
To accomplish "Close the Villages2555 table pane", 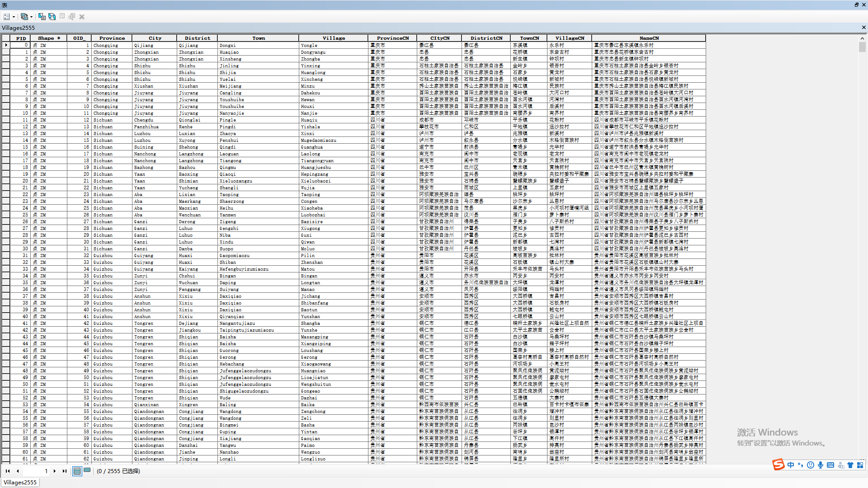I will 863,28.
